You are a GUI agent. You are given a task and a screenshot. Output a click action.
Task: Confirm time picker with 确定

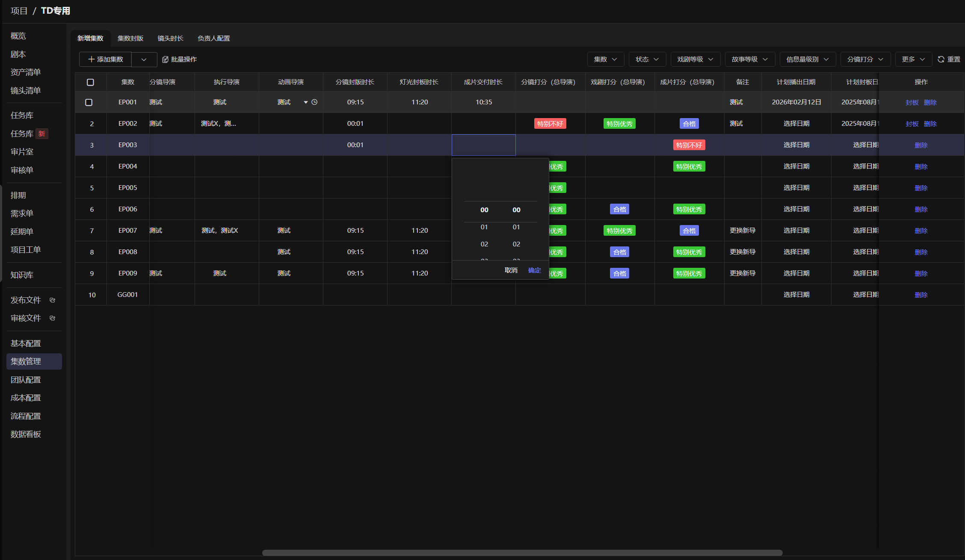click(x=535, y=270)
